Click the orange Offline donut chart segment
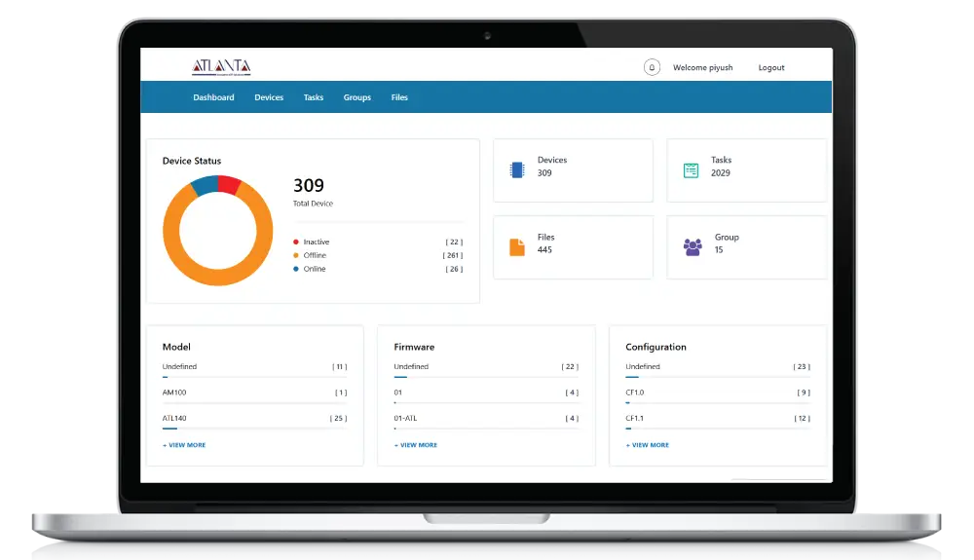Viewport: 974px width, 560px height. [217, 277]
